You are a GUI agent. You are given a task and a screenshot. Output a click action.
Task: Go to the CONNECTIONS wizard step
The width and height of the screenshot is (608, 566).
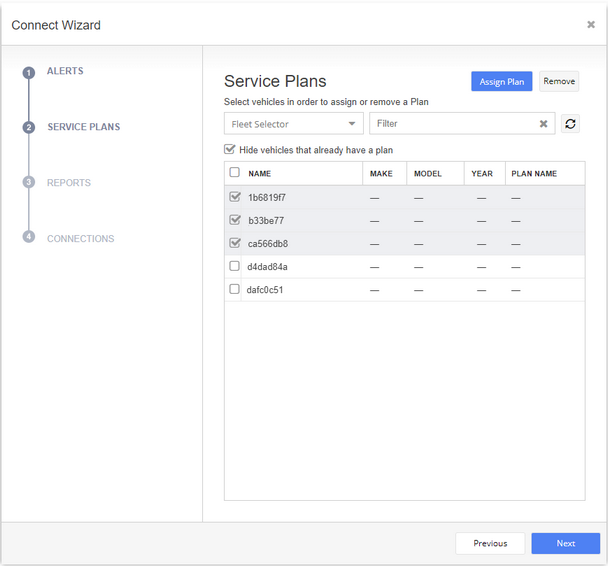tap(81, 238)
